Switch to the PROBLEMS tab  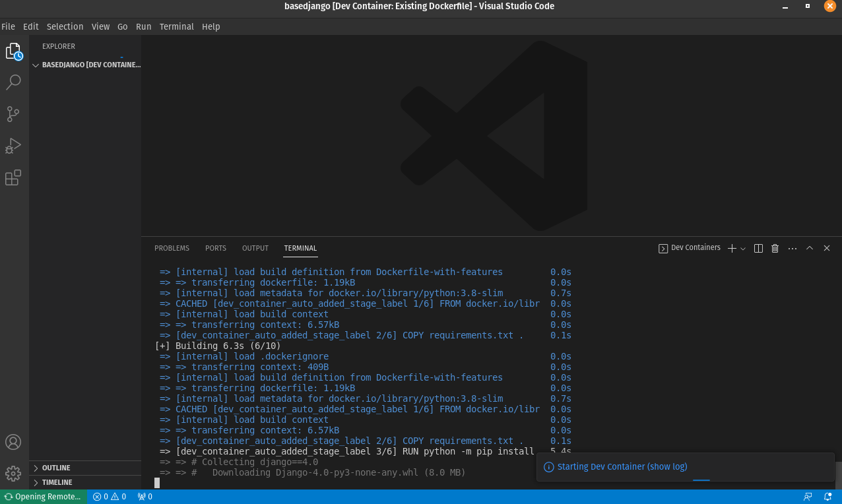[172, 248]
